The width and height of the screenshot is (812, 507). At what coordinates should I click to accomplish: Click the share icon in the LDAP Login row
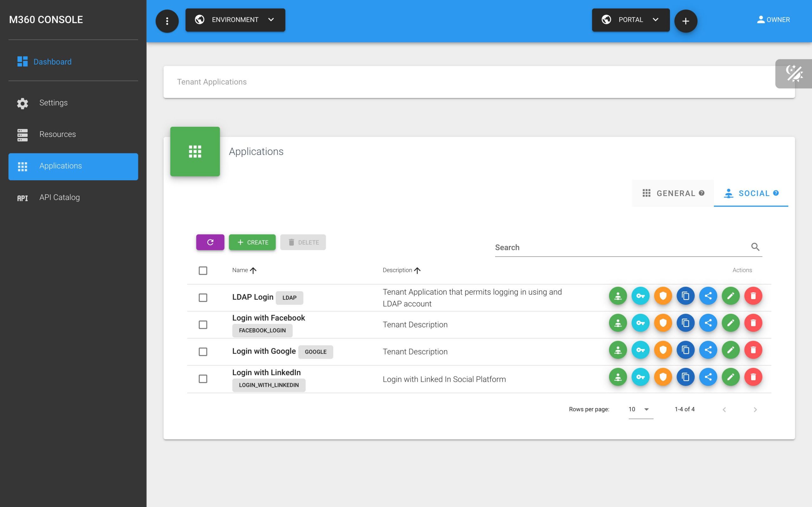pyautogui.click(x=708, y=296)
